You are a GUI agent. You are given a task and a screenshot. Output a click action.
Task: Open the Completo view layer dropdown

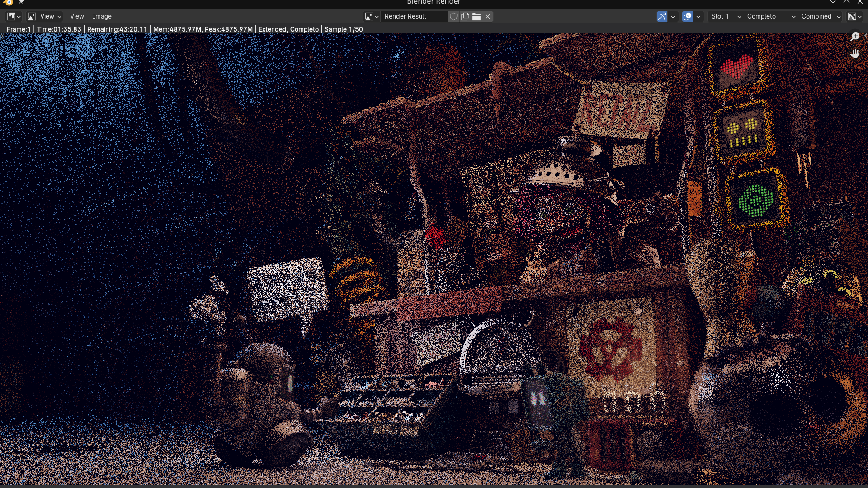click(x=770, y=16)
